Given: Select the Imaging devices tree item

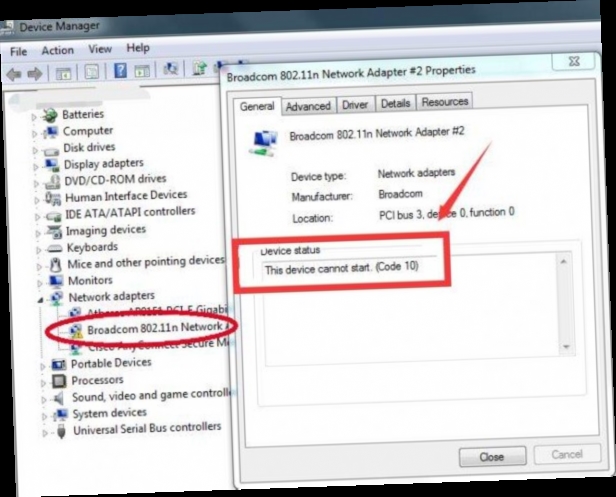Looking at the screenshot, I should coord(106,230).
